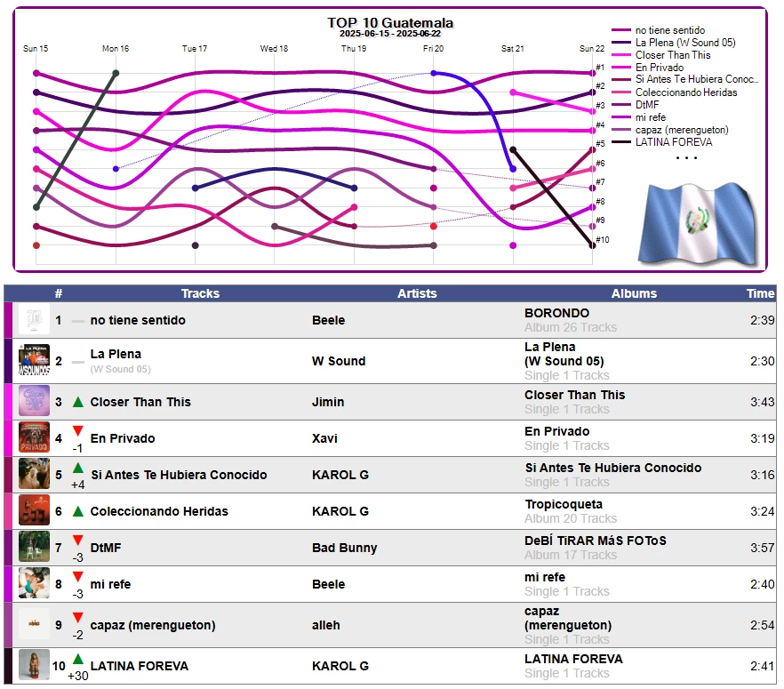Click the Bad Bunny artist name
Viewport: 784px width, 689px height.
coord(345,548)
